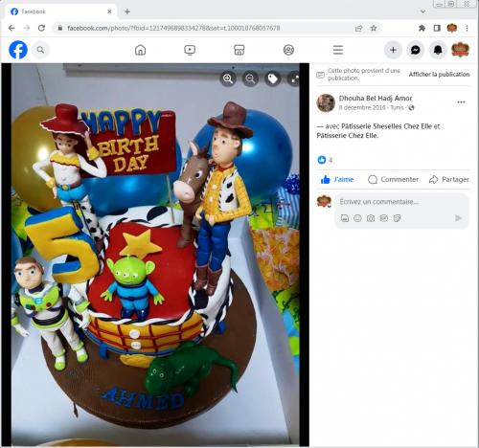The height and width of the screenshot is (448, 479).
Task: Zoom out of the photo
Action: (250, 78)
